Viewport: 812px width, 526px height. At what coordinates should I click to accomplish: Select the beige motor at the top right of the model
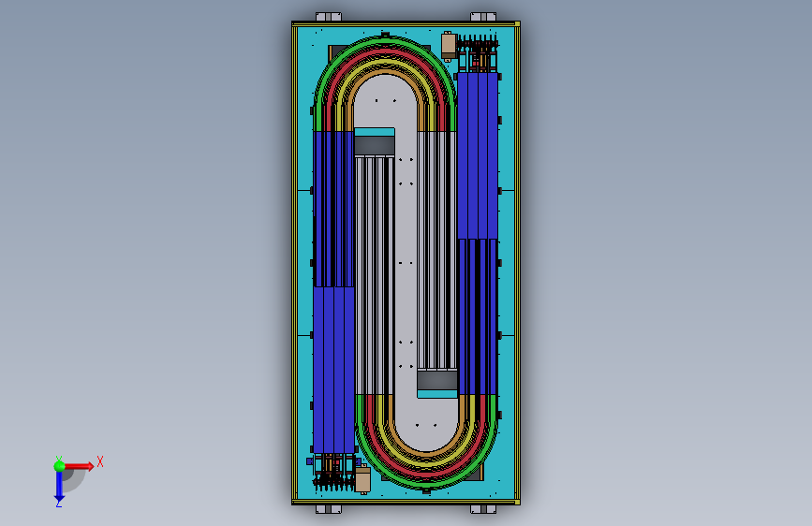click(x=449, y=46)
